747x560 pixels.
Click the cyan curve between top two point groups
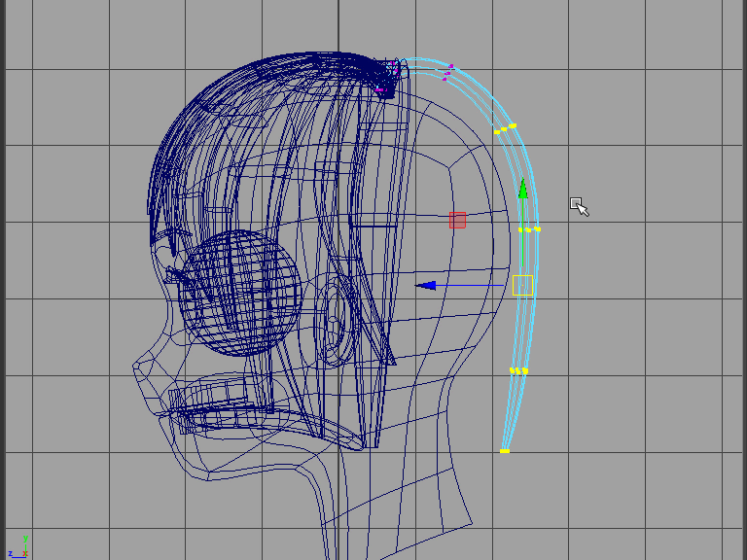coord(479,94)
